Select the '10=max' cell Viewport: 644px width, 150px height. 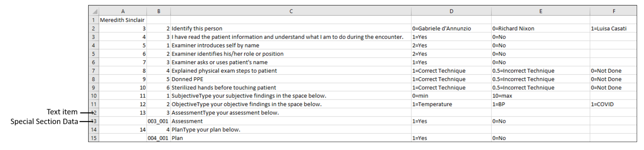coord(541,96)
